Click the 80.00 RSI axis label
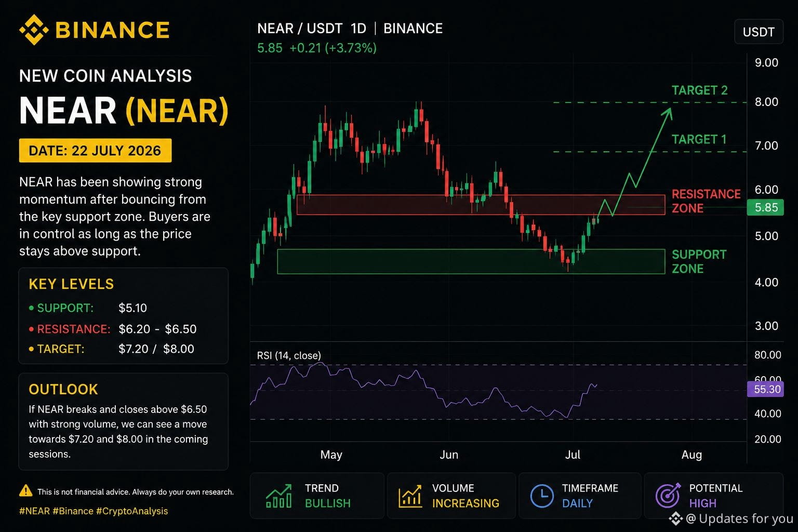The image size is (798, 532). click(767, 355)
